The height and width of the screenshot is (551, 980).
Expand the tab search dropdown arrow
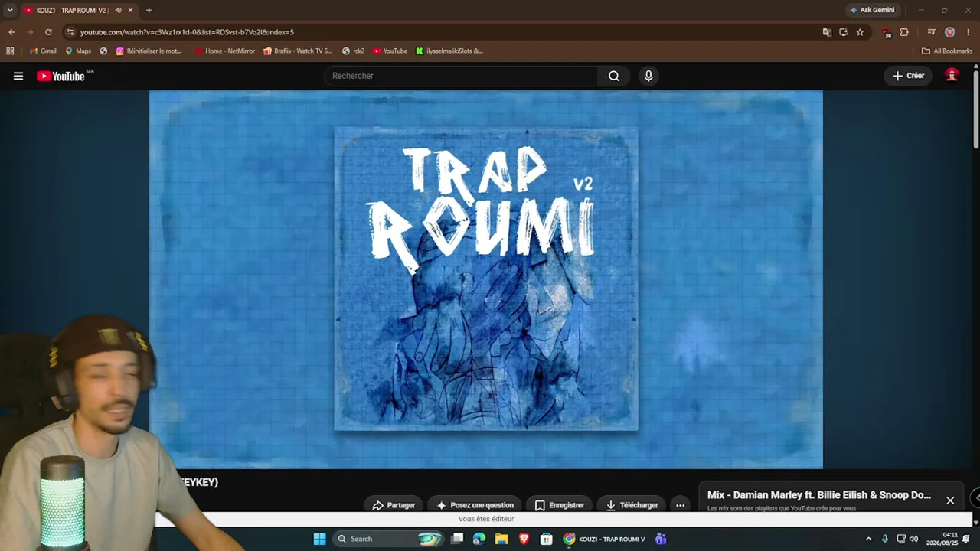pyautogui.click(x=10, y=10)
